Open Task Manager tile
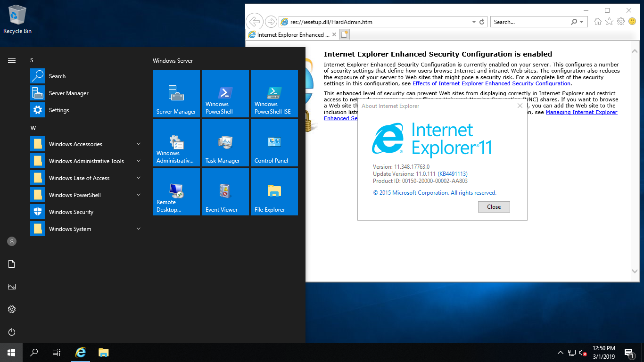This screenshot has width=644, height=362. [225, 143]
